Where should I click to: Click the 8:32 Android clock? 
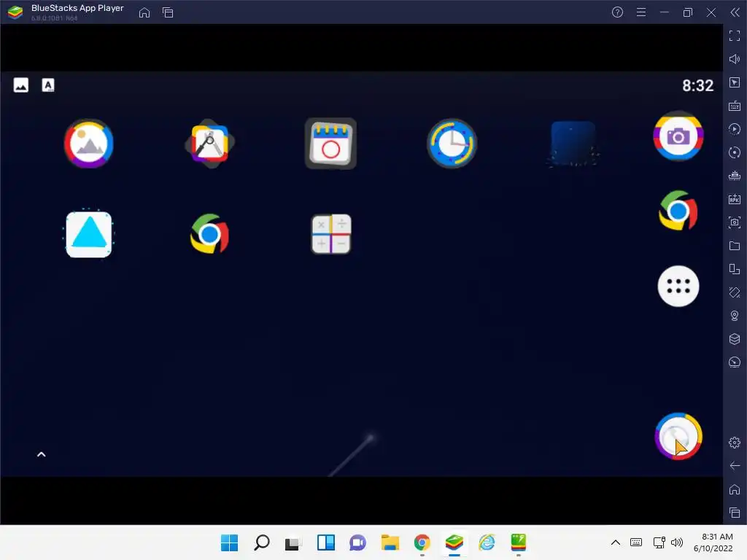697,86
